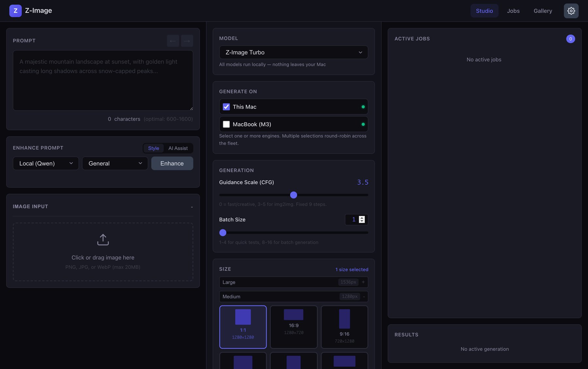Open the Z-Image Turbo model dropdown
The height and width of the screenshot is (369, 588).
[293, 52]
